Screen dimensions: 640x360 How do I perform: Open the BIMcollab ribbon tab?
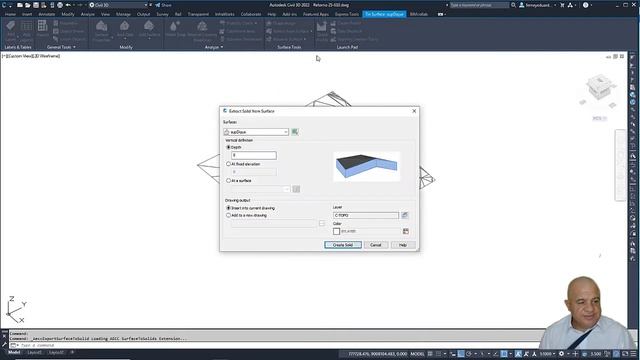point(418,14)
